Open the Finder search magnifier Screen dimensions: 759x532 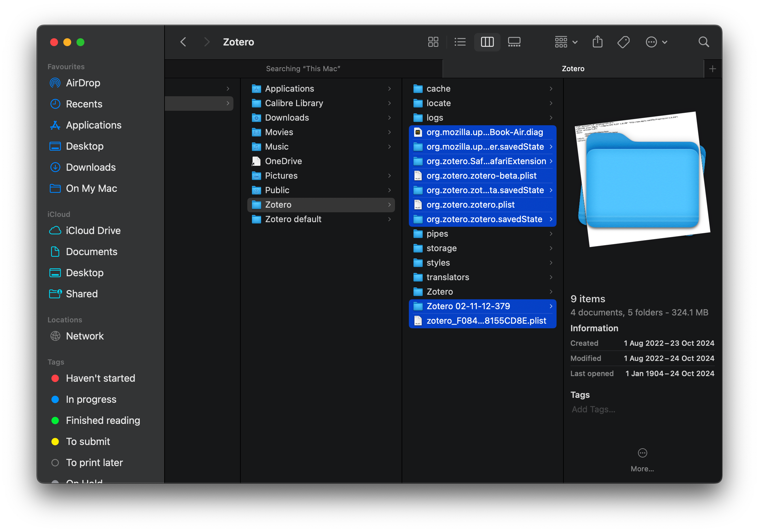(704, 42)
